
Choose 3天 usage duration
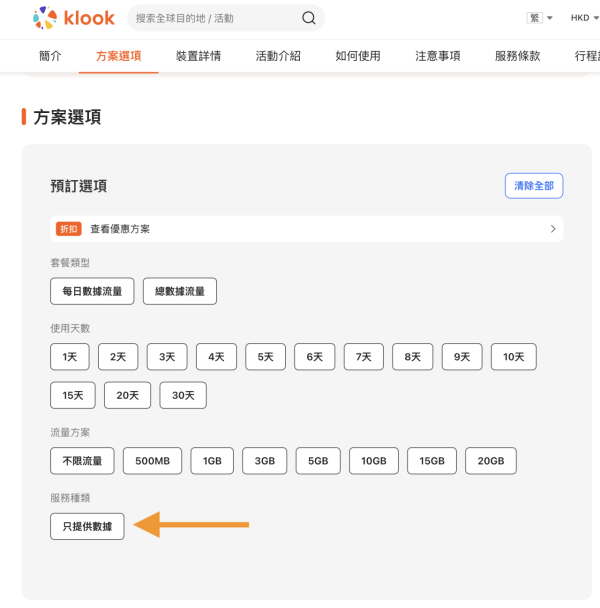pyautogui.click(x=167, y=357)
